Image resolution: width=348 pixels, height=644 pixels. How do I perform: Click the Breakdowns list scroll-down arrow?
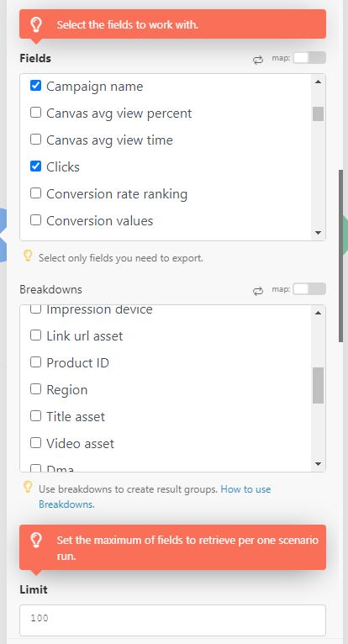(x=318, y=464)
